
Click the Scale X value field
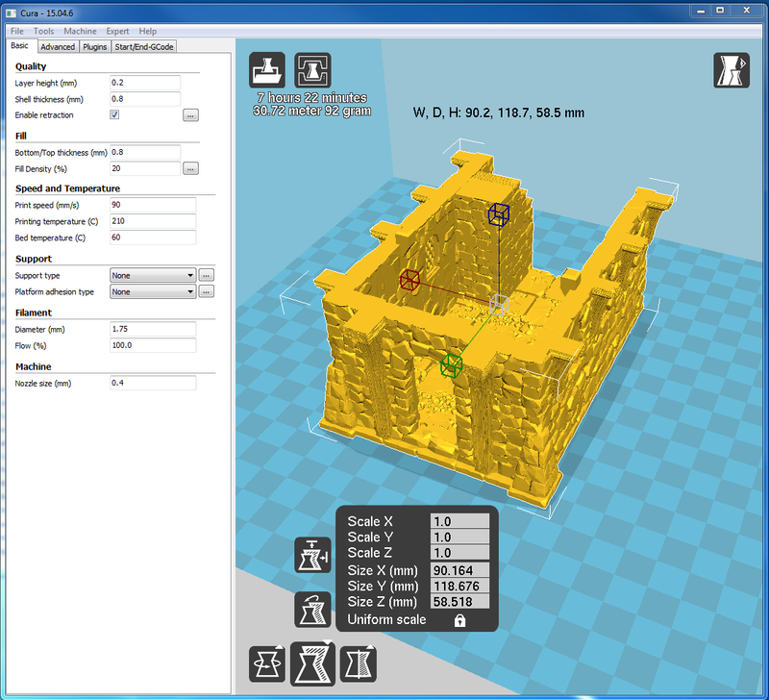pyautogui.click(x=460, y=521)
